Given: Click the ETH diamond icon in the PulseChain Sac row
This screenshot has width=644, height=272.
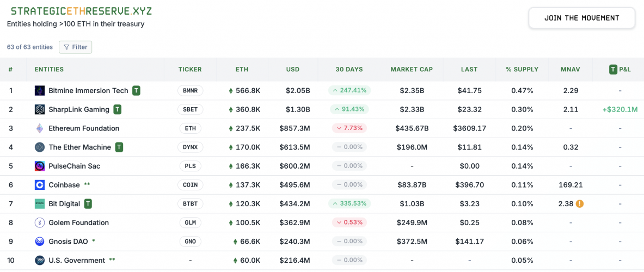Looking at the screenshot, I should pos(231,166).
